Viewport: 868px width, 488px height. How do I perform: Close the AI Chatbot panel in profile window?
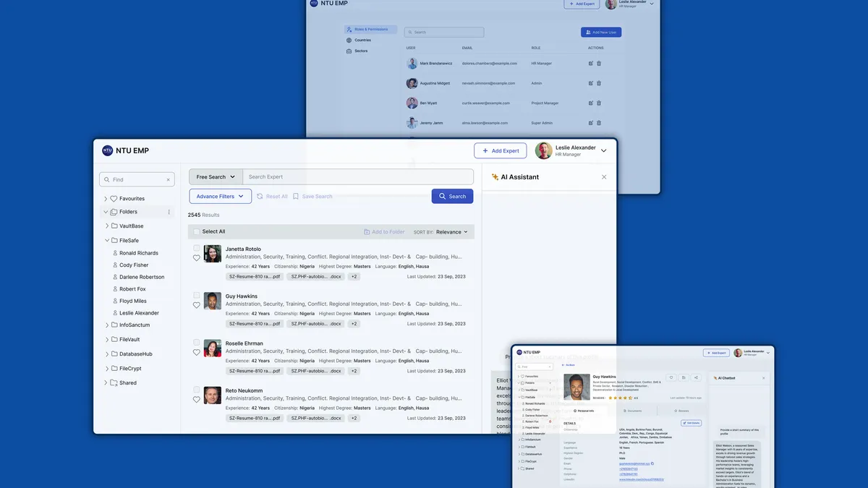click(x=763, y=378)
